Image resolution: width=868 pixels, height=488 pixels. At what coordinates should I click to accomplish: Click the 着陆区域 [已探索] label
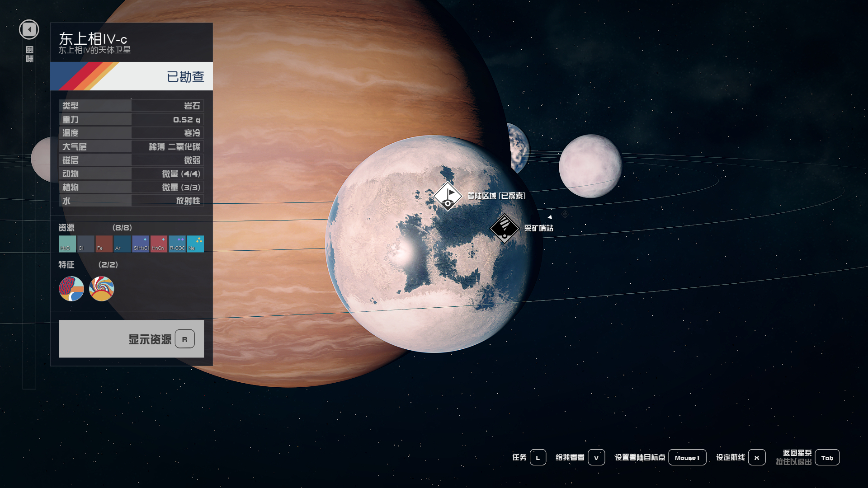coord(496,196)
